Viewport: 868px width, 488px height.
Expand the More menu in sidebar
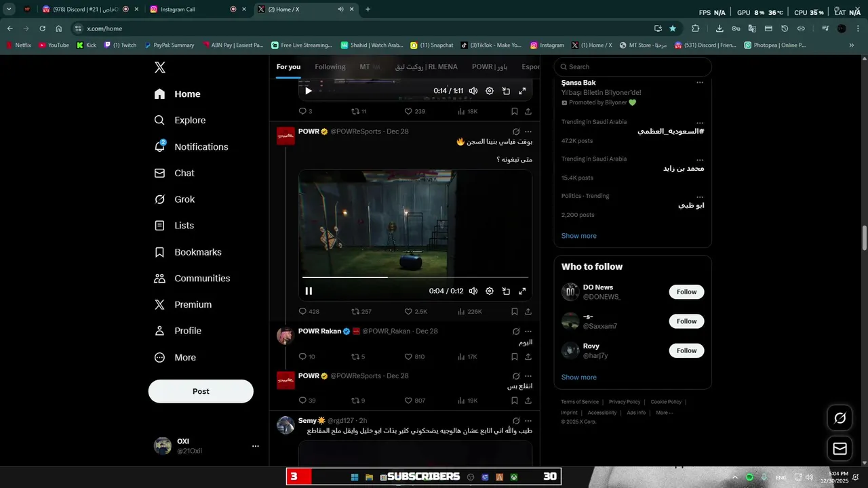[175, 357]
